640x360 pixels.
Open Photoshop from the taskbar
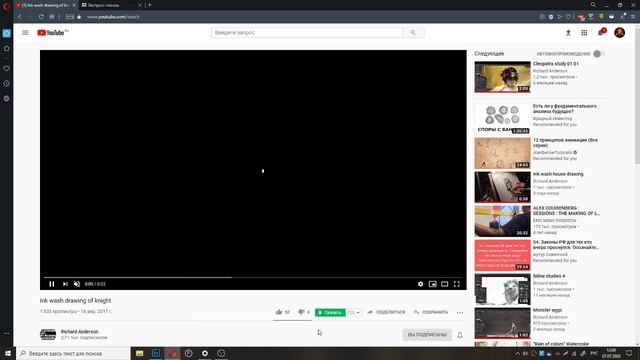(x=156, y=353)
